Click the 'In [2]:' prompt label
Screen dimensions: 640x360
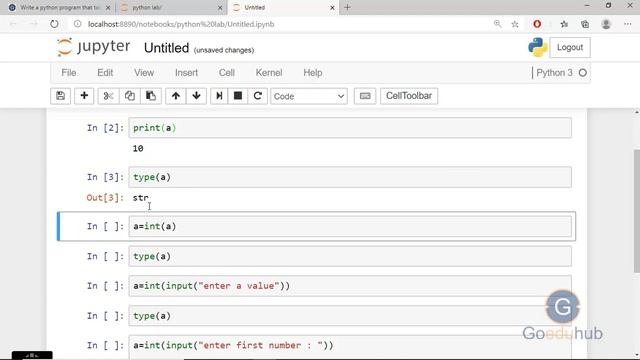pos(105,128)
